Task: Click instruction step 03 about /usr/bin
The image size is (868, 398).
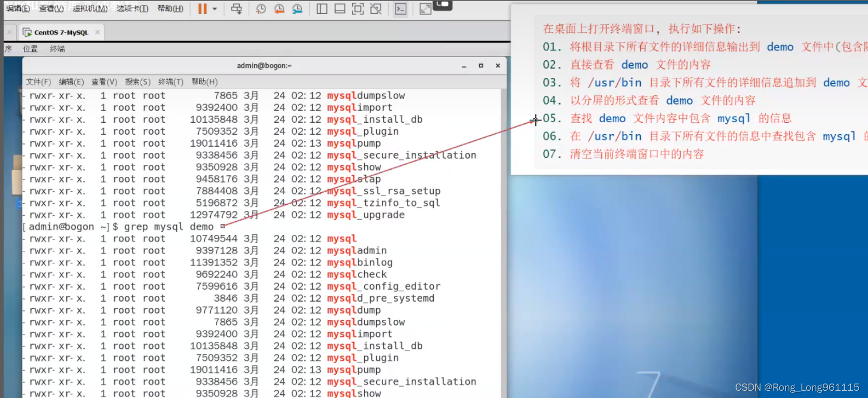Action: [x=705, y=83]
